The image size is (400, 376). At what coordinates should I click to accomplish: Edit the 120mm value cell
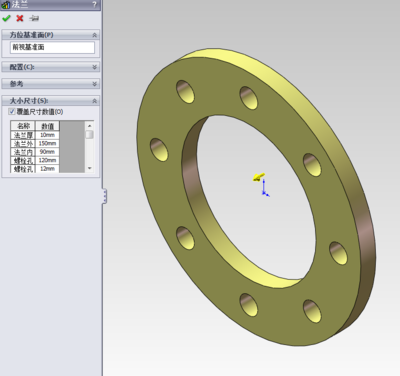click(x=47, y=160)
